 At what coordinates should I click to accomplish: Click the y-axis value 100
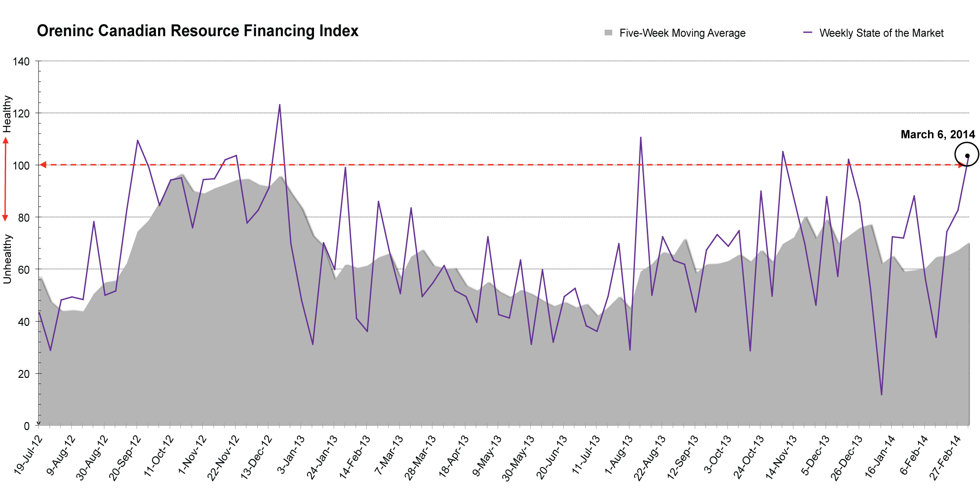click(x=21, y=166)
